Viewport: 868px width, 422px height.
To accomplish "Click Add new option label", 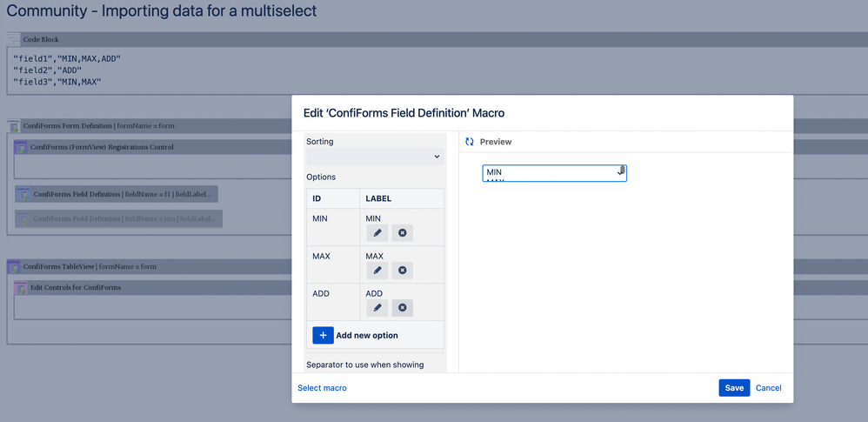I will (367, 335).
